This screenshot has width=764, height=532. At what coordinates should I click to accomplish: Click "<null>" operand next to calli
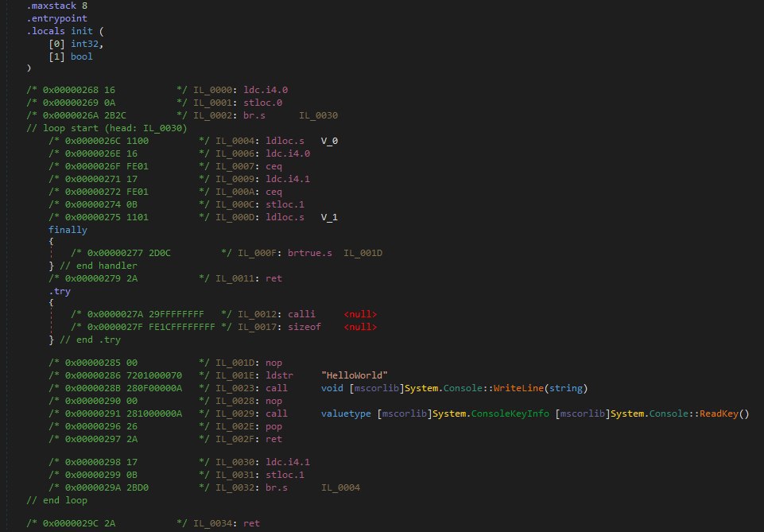click(360, 314)
